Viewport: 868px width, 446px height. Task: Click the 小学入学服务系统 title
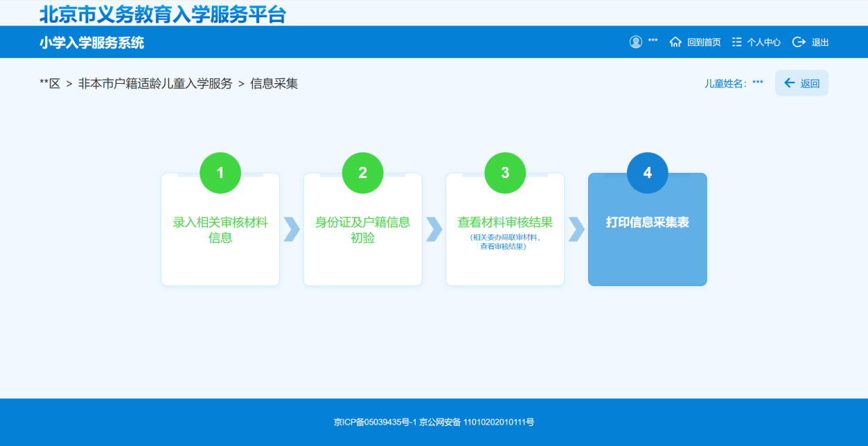tap(91, 43)
